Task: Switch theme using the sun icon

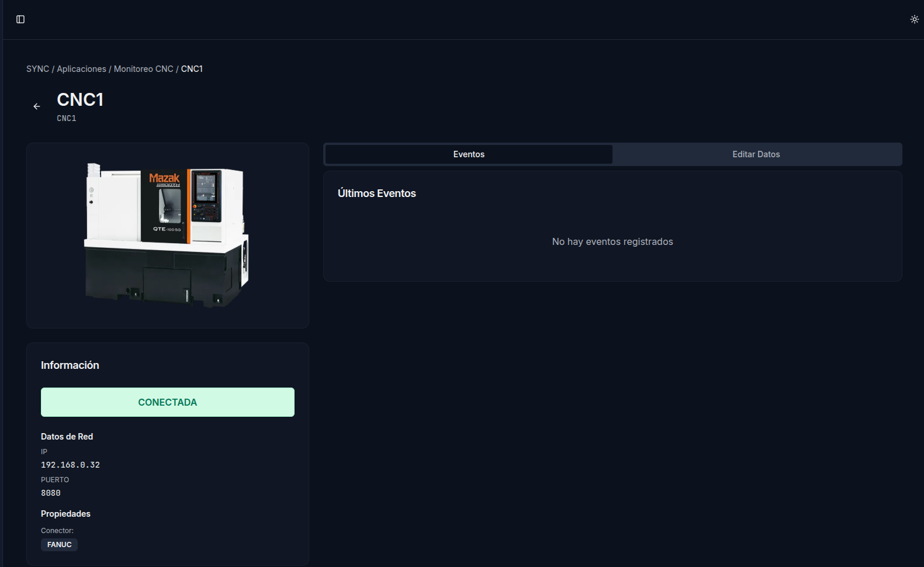Action: [914, 19]
